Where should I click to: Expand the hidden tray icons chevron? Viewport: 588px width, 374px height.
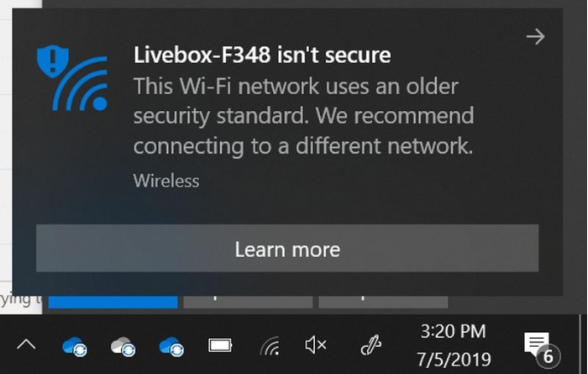(x=27, y=345)
